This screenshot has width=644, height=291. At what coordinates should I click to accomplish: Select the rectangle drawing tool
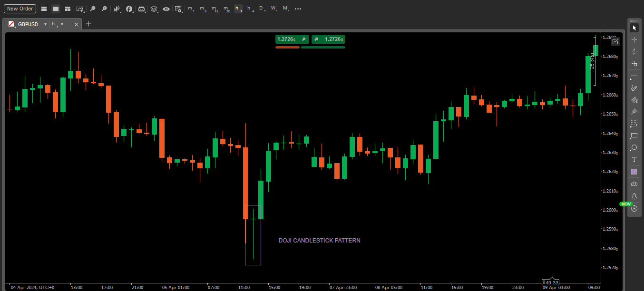pos(634,136)
